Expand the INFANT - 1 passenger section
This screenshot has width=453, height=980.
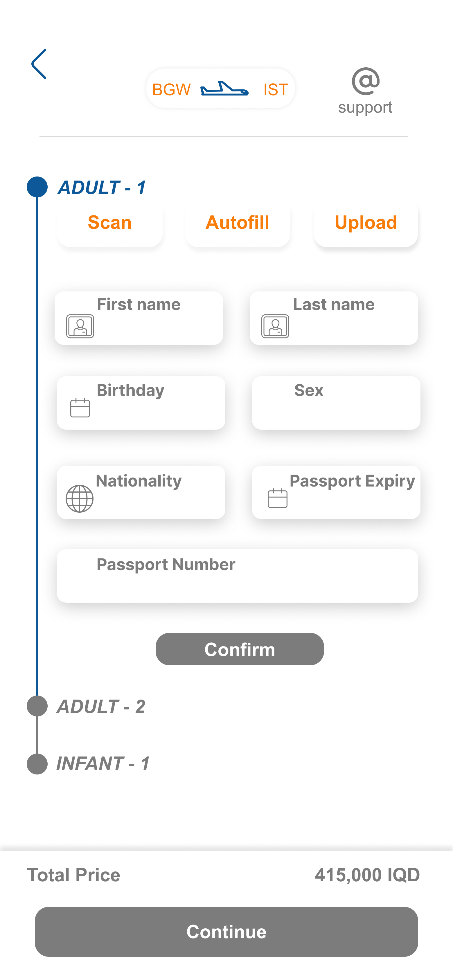[103, 763]
